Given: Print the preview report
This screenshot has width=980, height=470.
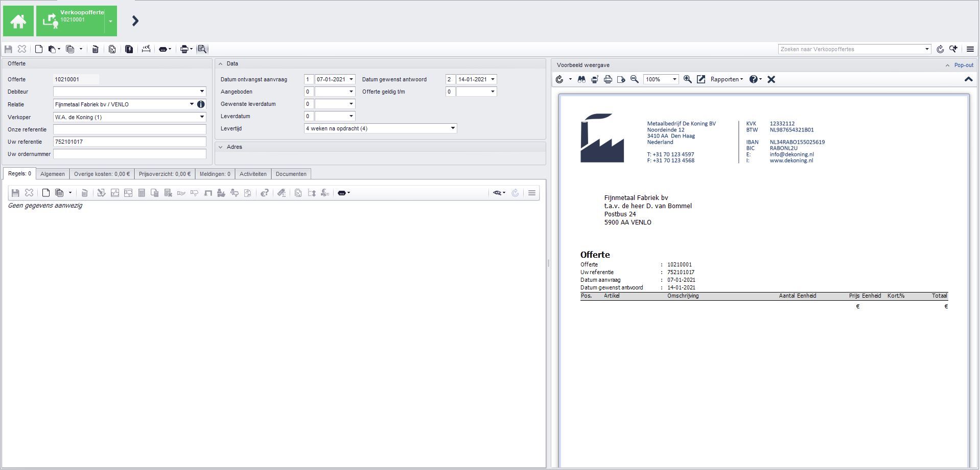Looking at the screenshot, I should click(x=608, y=79).
